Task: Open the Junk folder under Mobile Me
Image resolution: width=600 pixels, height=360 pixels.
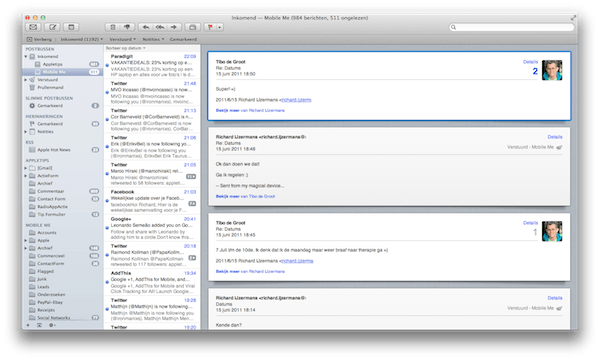Action: coord(42,279)
